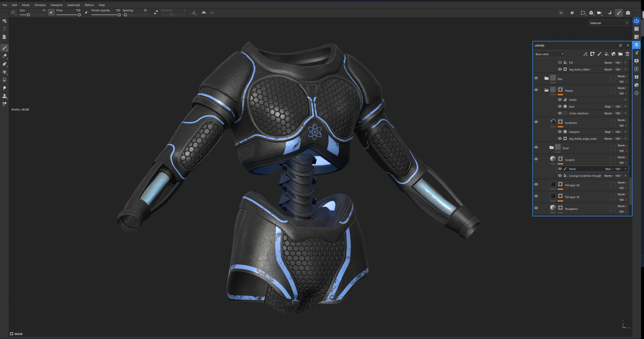
Task: Select the Smudge tool
Action: [5, 88]
